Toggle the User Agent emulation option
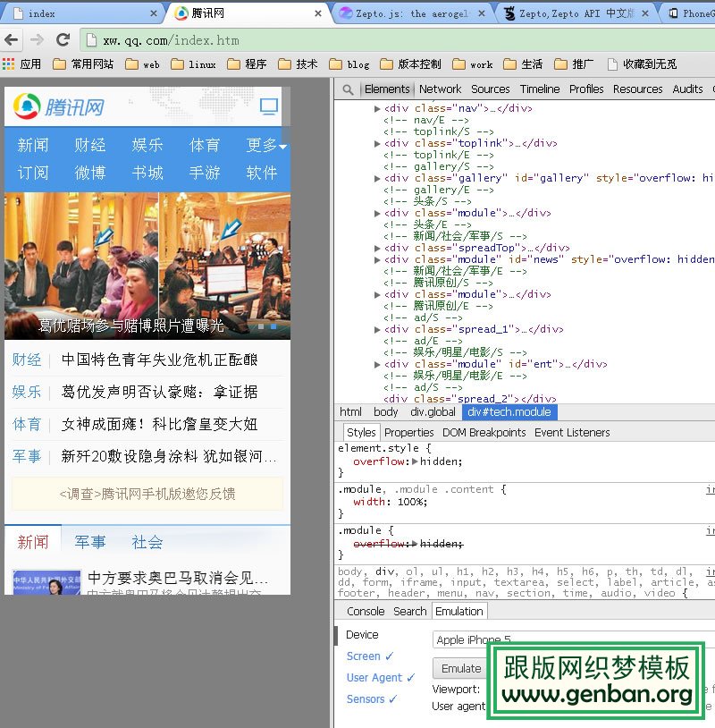Screen dimensions: 715x728 coord(381,678)
